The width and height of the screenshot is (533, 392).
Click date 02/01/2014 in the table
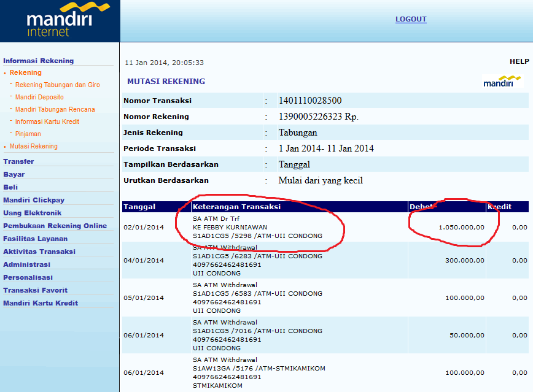tap(144, 227)
